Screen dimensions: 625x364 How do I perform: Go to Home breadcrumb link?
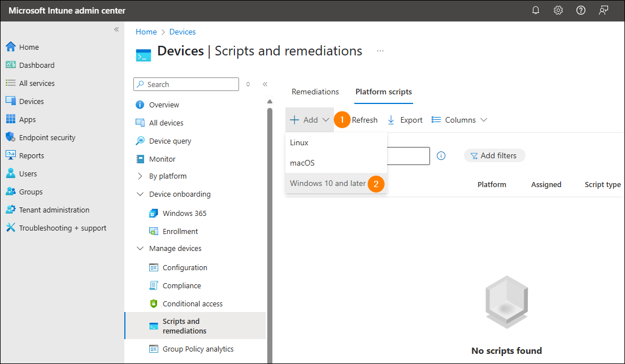pyautogui.click(x=146, y=32)
